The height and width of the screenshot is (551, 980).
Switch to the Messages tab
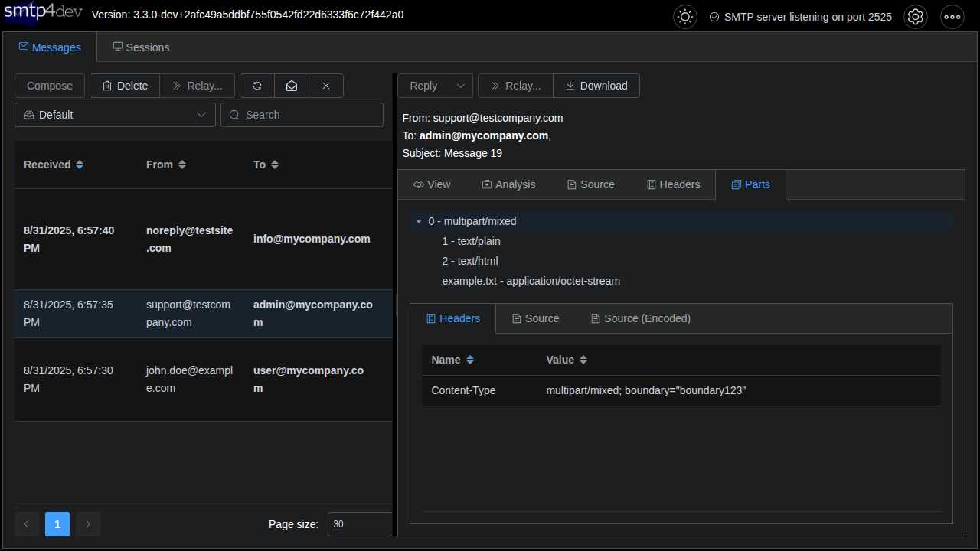click(50, 47)
